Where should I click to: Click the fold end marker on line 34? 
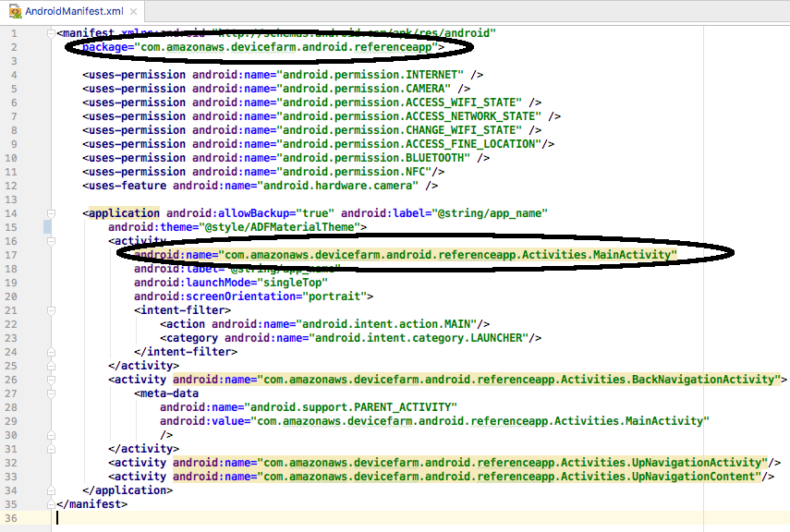point(51,490)
